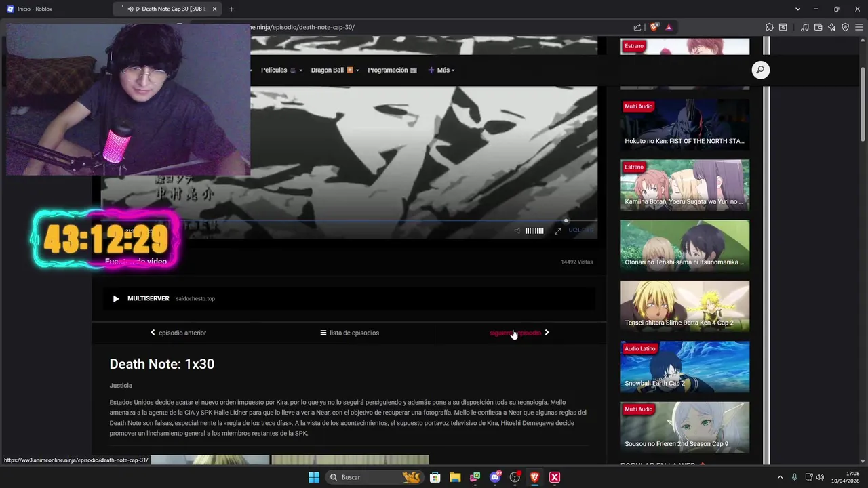Open Tensei shitara Slime Datta Ken 4 Cap 2
Image resolution: width=868 pixels, height=488 pixels.
[685, 306]
